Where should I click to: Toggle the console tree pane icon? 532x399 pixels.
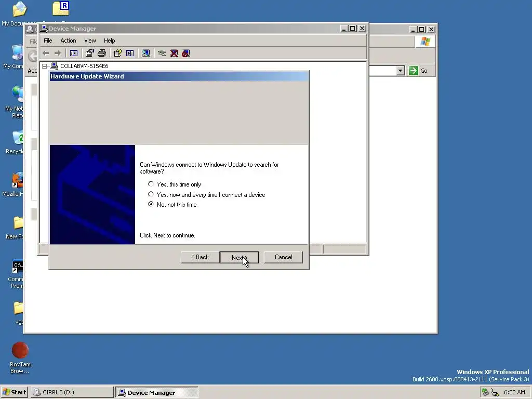74,54
